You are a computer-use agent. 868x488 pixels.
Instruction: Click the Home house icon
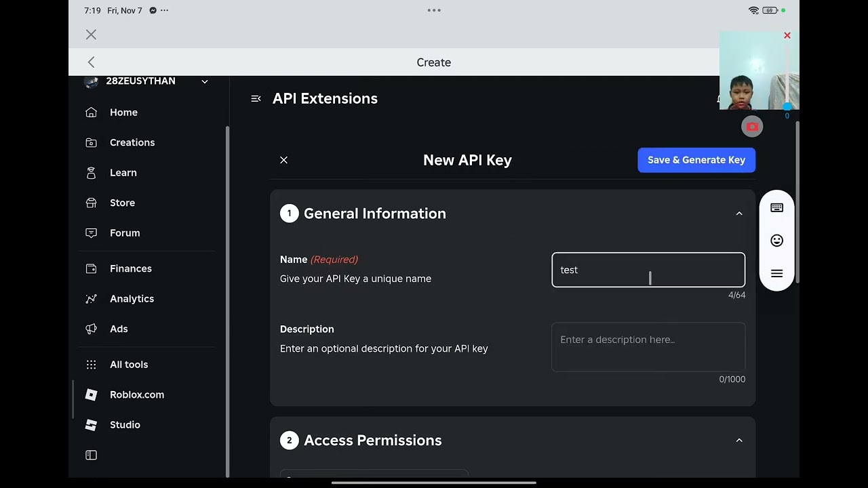92,113
